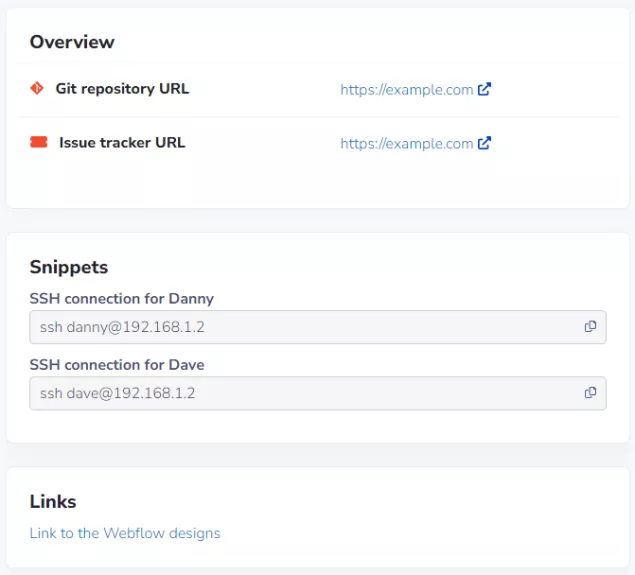Click the Snippets section heading
The height and width of the screenshot is (575, 635).
[69, 267]
